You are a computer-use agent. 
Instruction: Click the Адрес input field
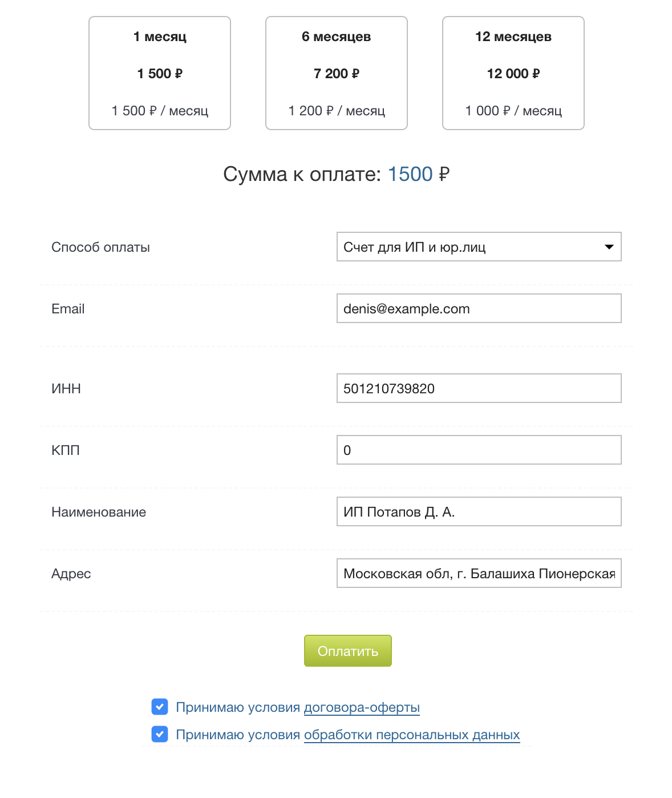click(479, 573)
